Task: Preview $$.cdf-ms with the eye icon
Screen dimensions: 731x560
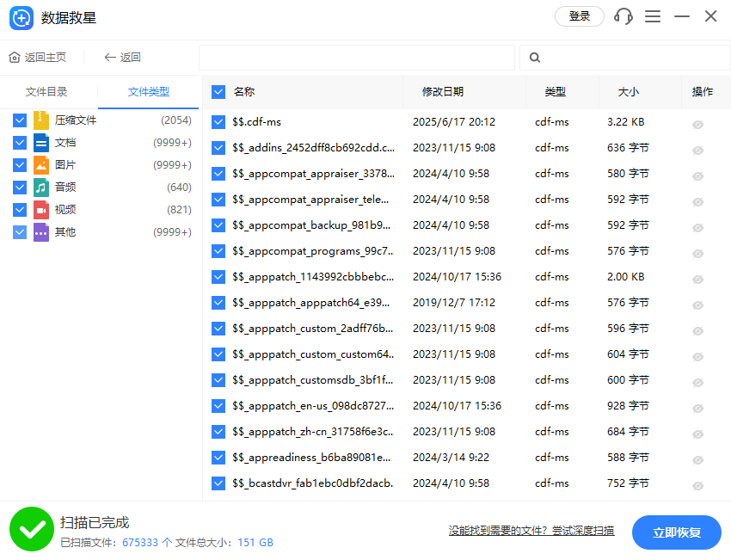Action: coord(698,125)
